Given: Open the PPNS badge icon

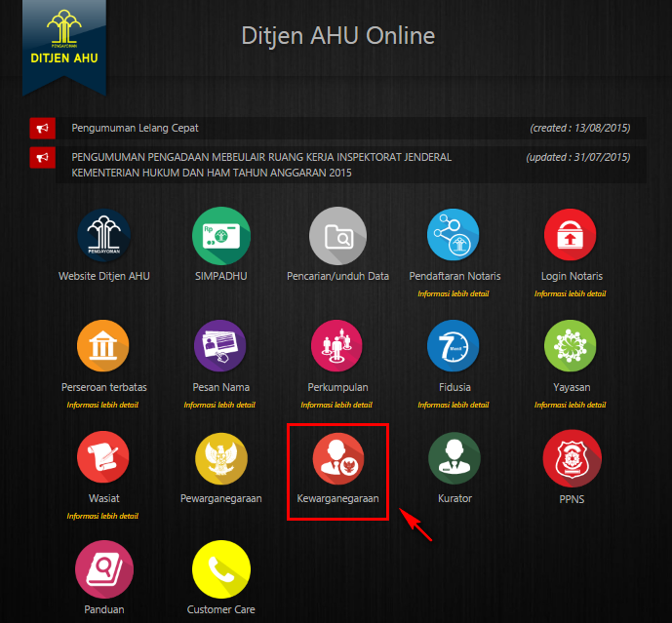Looking at the screenshot, I should coord(571,459).
